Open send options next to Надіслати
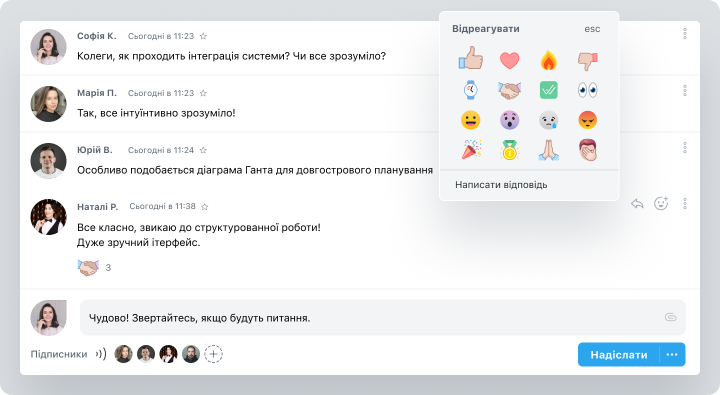Screen dimensions: 720x395 [672, 355]
